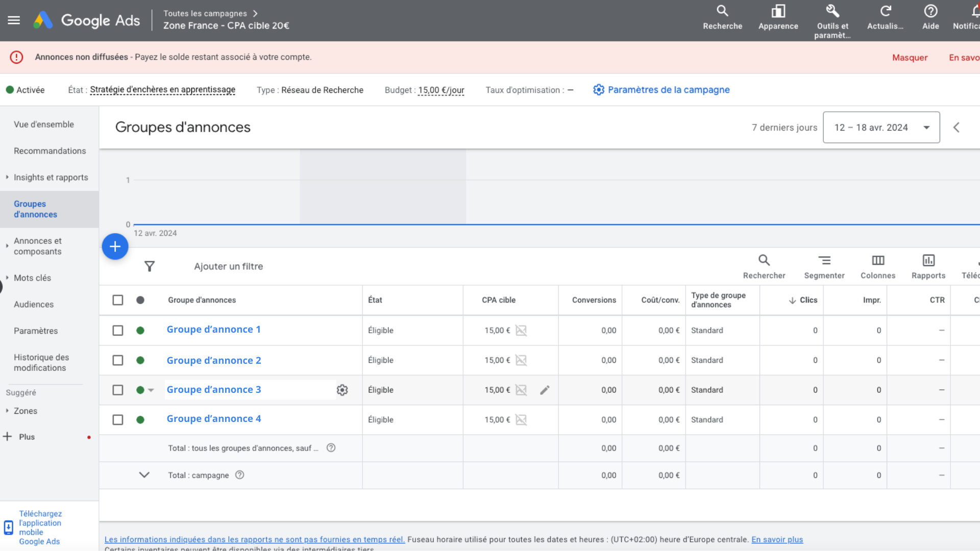Screen dimensions: 980x551
Task: Expand Zones under Suggéré
Action: coord(7,411)
